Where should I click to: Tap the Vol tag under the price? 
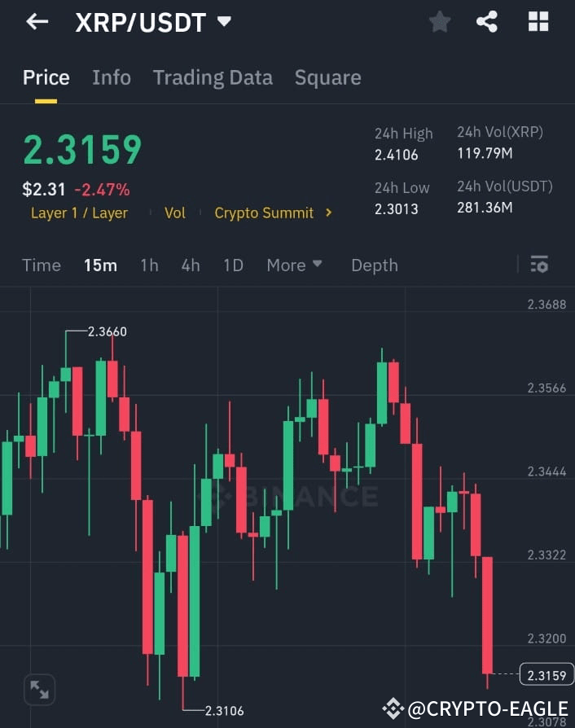(x=174, y=213)
